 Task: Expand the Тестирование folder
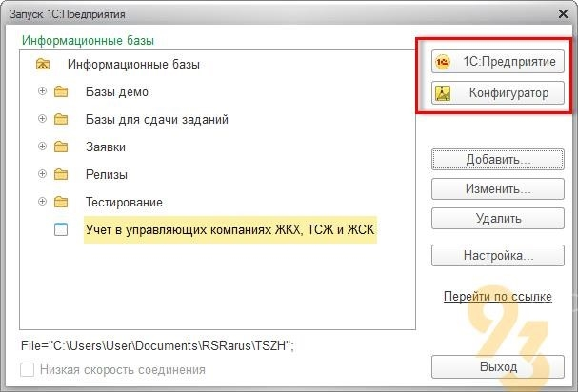pos(43,201)
